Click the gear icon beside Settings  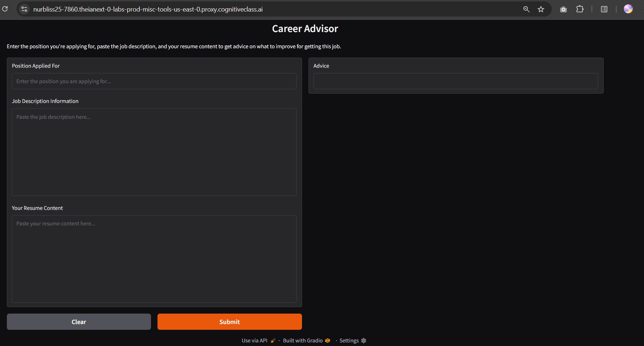click(364, 341)
